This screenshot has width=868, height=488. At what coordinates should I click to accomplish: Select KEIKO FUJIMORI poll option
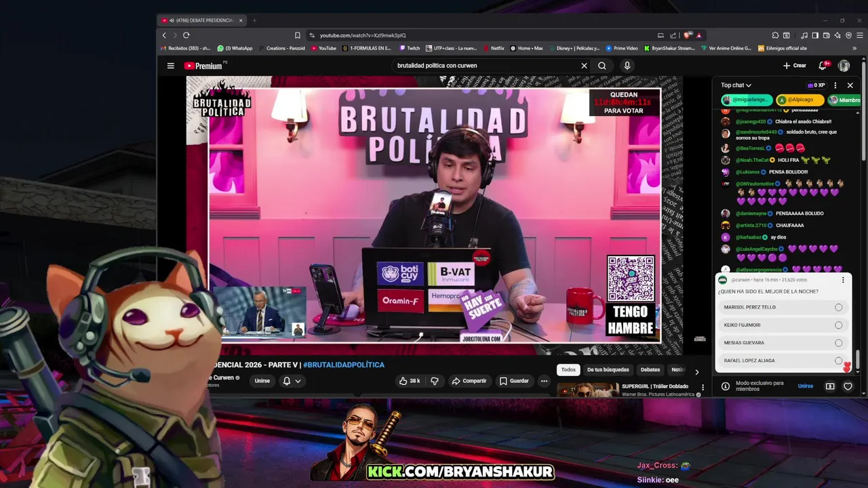(783, 325)
